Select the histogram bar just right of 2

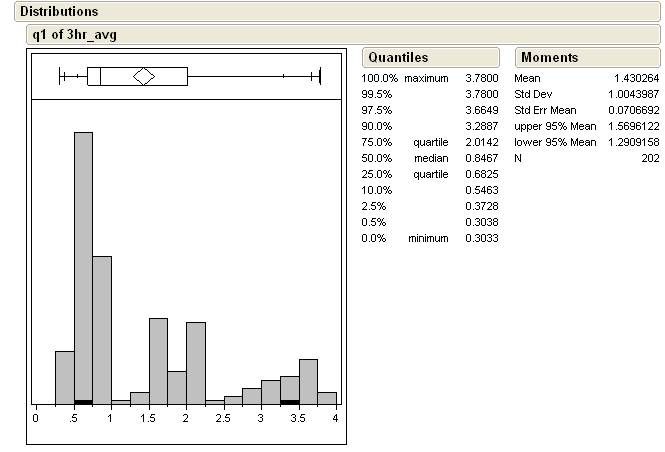click(196, 360)
